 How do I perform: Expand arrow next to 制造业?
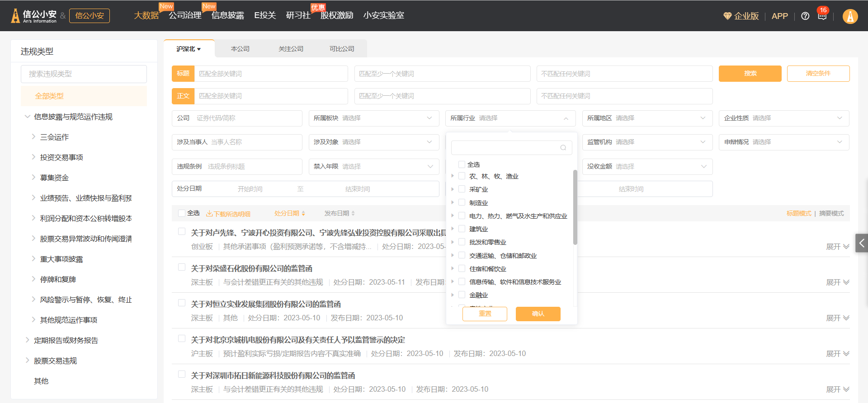453,202
